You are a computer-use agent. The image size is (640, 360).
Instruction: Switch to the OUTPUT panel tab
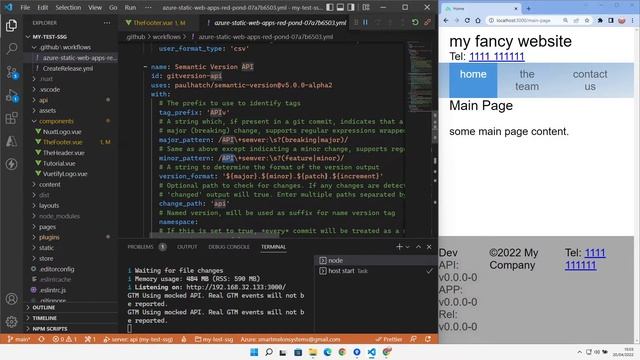187,247
